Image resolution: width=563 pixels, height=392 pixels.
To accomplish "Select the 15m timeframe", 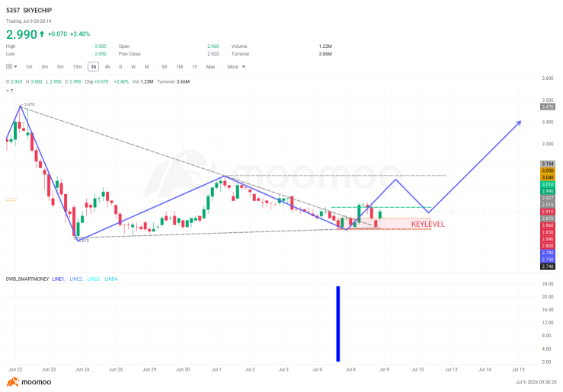I will pyautogui.click(x=77, y=67).
